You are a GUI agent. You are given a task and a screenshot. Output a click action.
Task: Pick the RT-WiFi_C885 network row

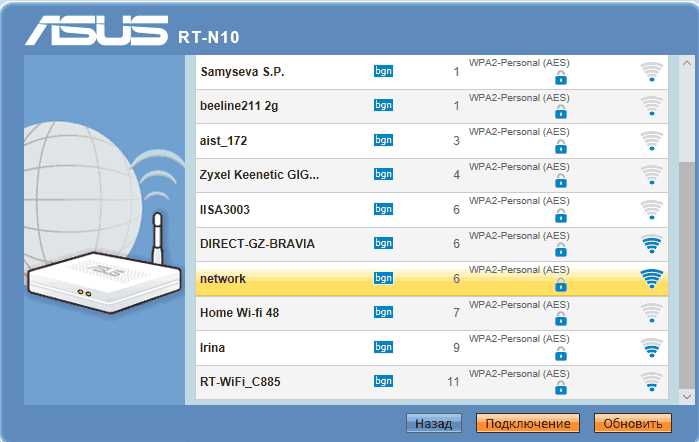click(432, 382)
